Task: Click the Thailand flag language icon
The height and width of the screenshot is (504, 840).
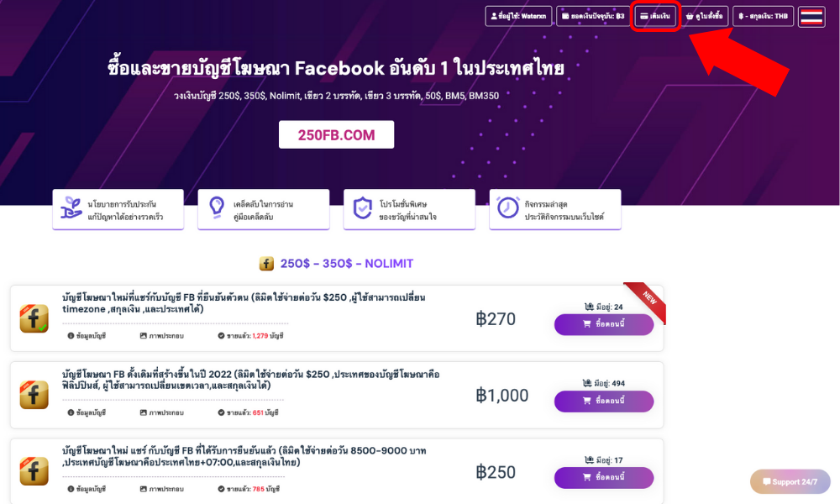Action: coord(811,17)
